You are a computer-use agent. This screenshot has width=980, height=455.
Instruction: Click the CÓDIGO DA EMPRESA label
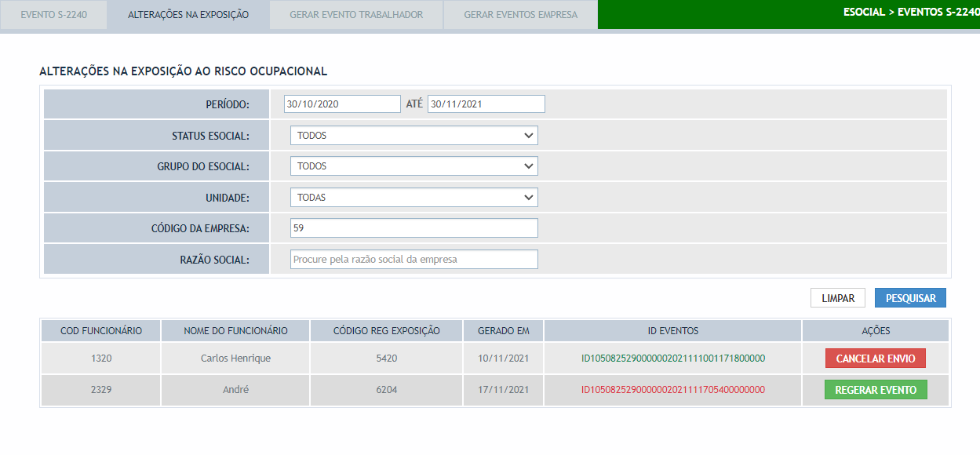pyautogui.click(x=200, y=229)
